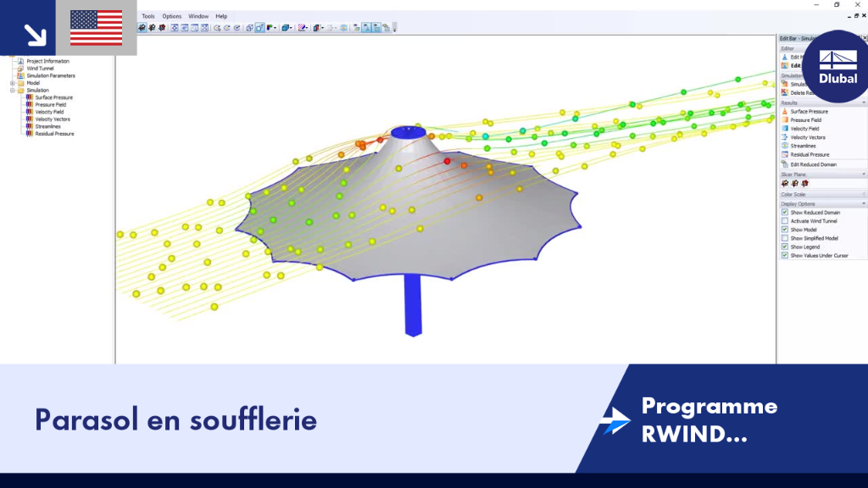Enable Activate Wind Tunnel checkbox
868x488 pixels.
click(x=784, y=221)
